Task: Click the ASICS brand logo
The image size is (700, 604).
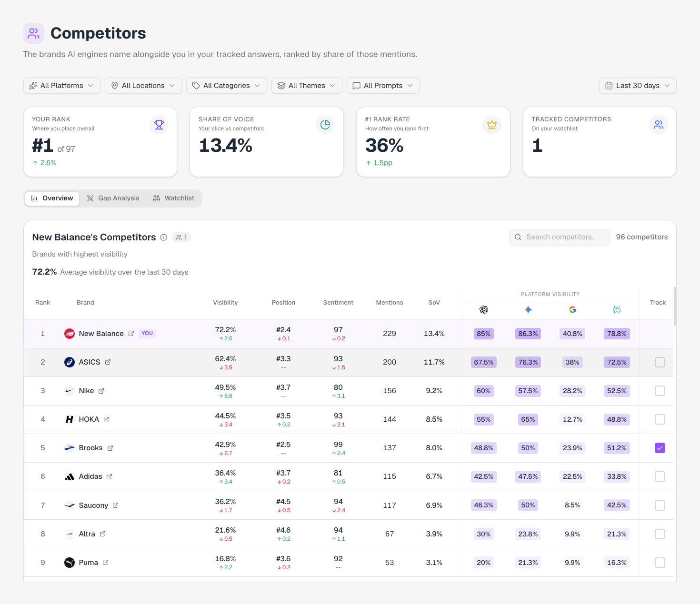Action: coord(70,362)
